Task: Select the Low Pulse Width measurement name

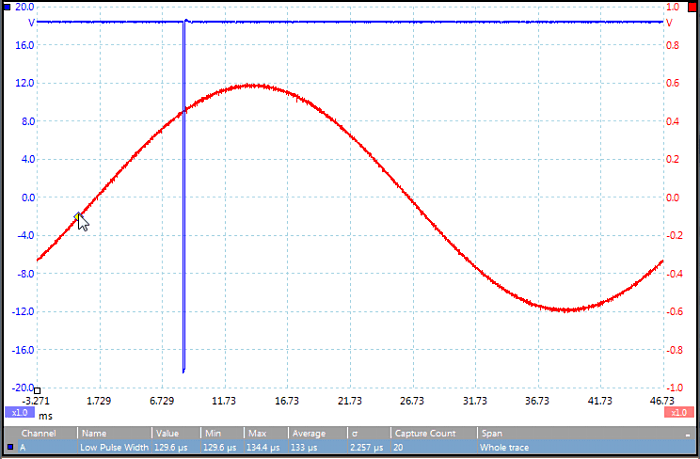Action: (x=114, y=447)
